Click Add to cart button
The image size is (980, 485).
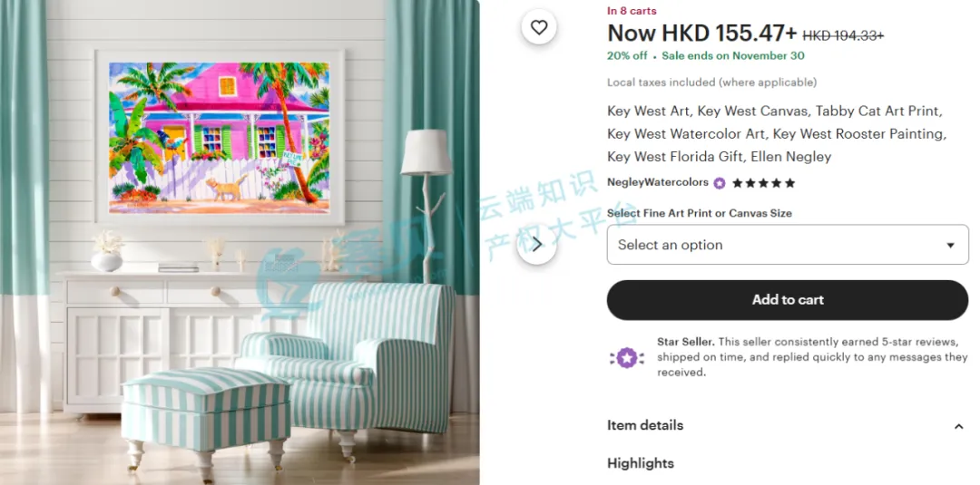tap(788, 300)
